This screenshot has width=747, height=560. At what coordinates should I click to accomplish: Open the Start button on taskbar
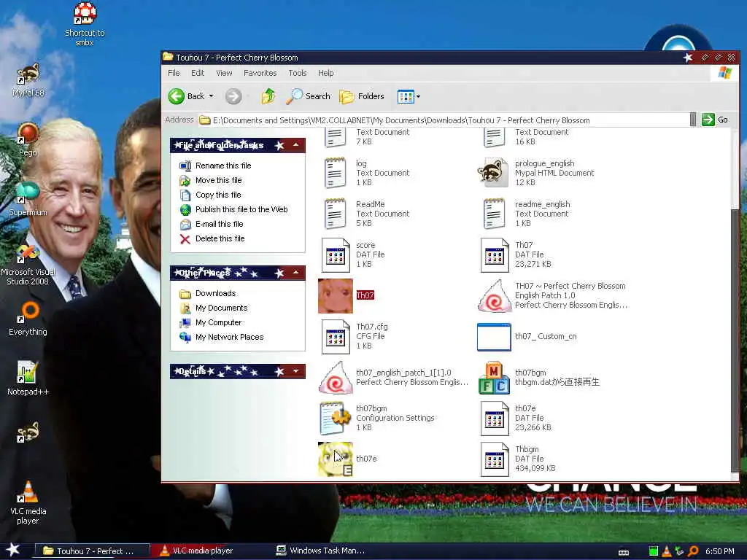12,550
